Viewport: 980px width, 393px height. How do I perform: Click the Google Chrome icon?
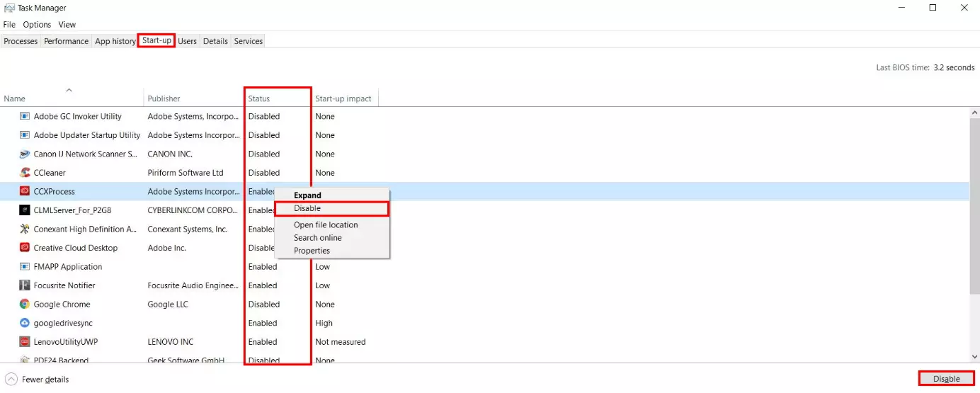pyautogui.click(x=25, y=304)
